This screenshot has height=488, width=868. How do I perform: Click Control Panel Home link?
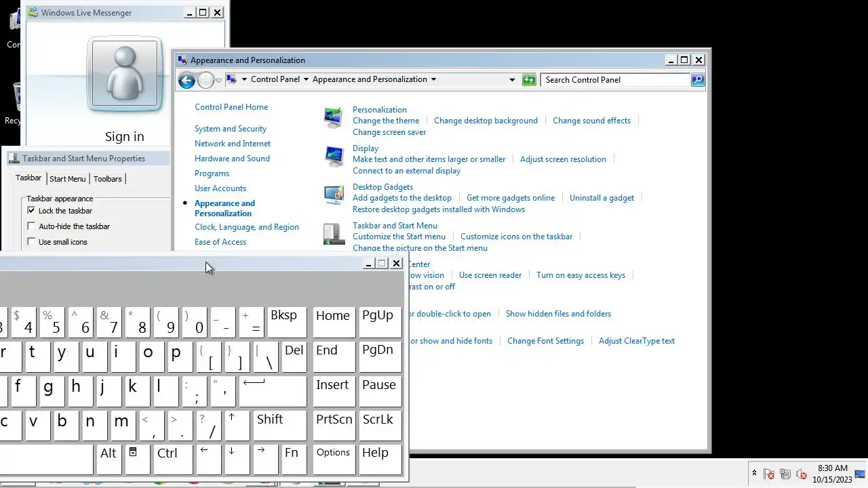coord(231,107)
